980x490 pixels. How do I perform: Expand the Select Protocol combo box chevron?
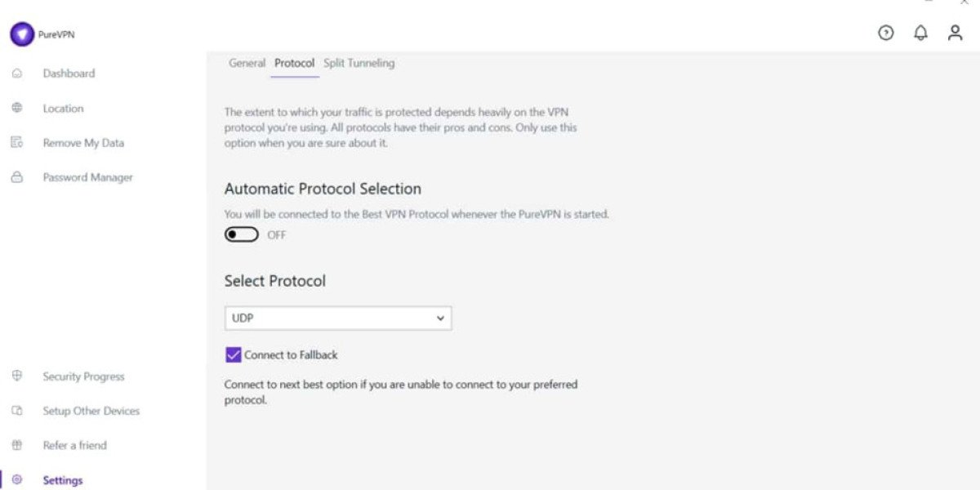coord(441,318)
